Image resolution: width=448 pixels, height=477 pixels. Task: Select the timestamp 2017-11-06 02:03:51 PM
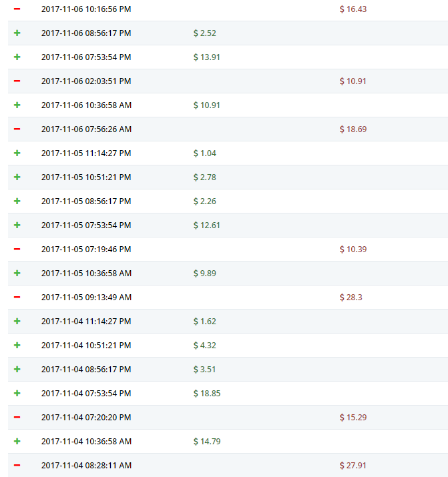86,81
